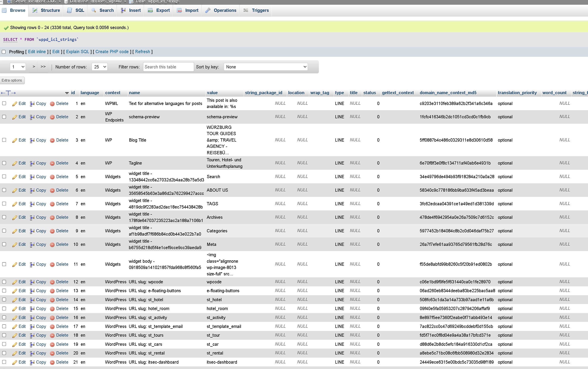Sort by the domain_name_context_md5 column header
588x369 pixels.
click(x=448, y=93)
